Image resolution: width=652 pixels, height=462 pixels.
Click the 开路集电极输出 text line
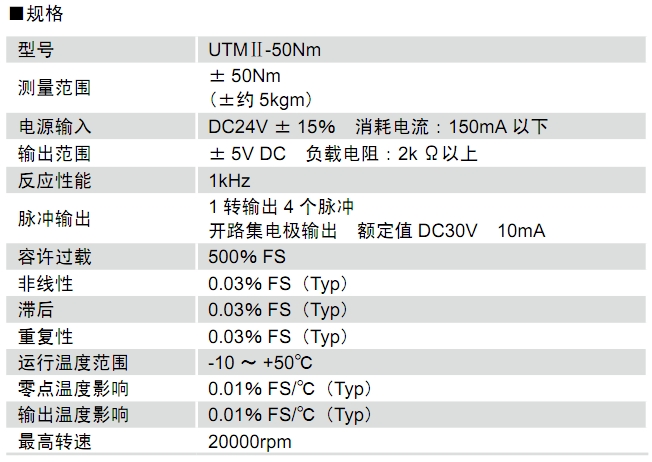pos(273,231)
